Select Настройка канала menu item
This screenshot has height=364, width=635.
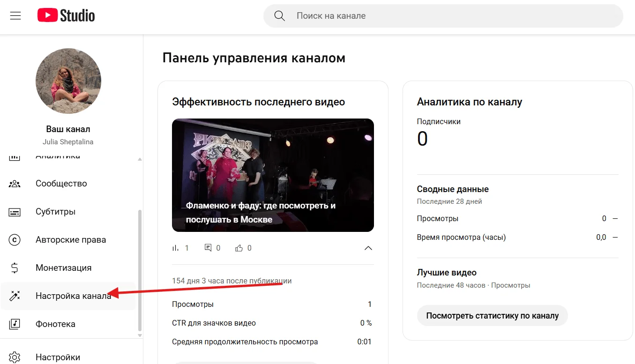(68, 296)
